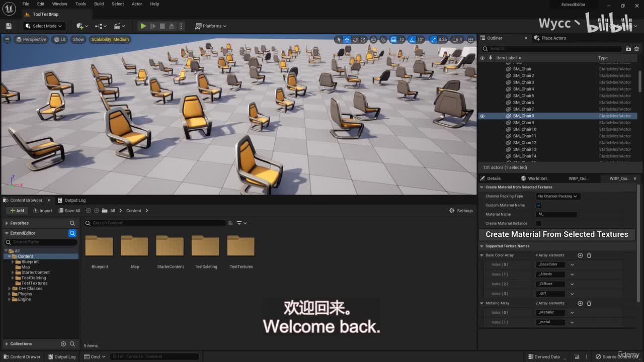Open the World Settings tab
The image size is (644, 362).
tap(535, 178)
